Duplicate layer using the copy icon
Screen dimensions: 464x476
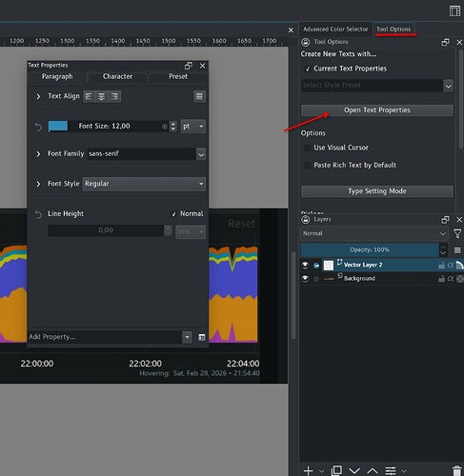coord(336,470)
